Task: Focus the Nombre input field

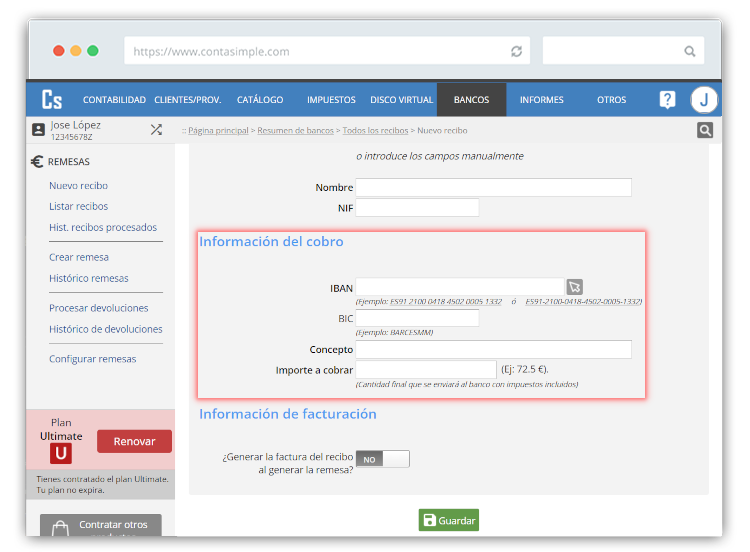Action: (x=493, y=188)
